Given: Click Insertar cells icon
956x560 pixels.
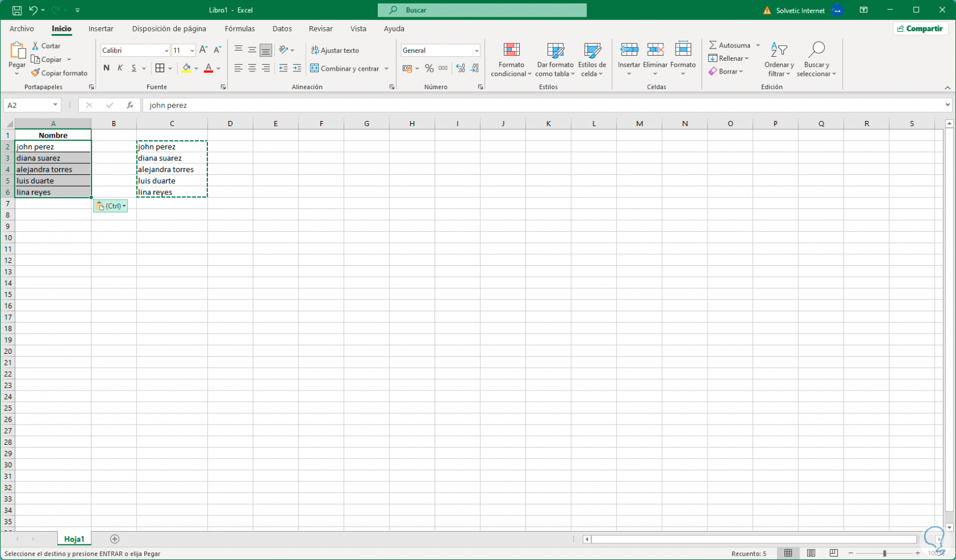Looking at the screenshot, I should [x=629, y=50].
